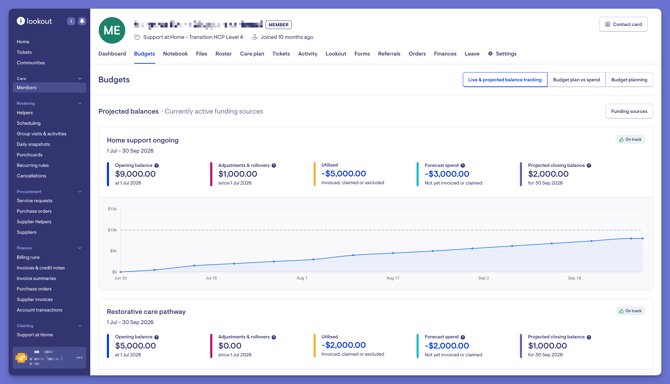
Task: Open Support at Home under Claiming
Action: click(35, 335)
